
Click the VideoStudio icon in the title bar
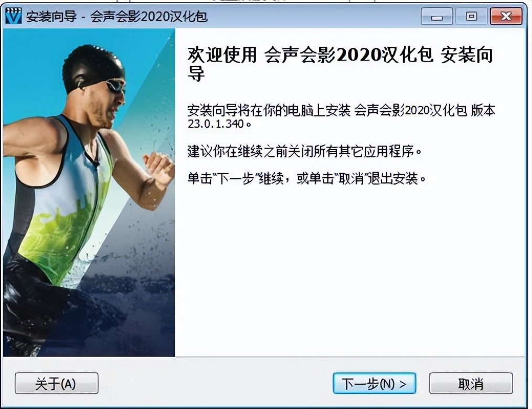(x=13, y=16)
